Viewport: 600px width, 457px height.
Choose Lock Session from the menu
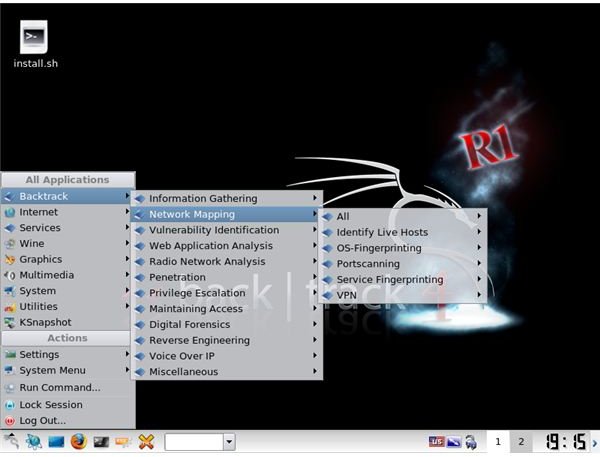point(67,405)
